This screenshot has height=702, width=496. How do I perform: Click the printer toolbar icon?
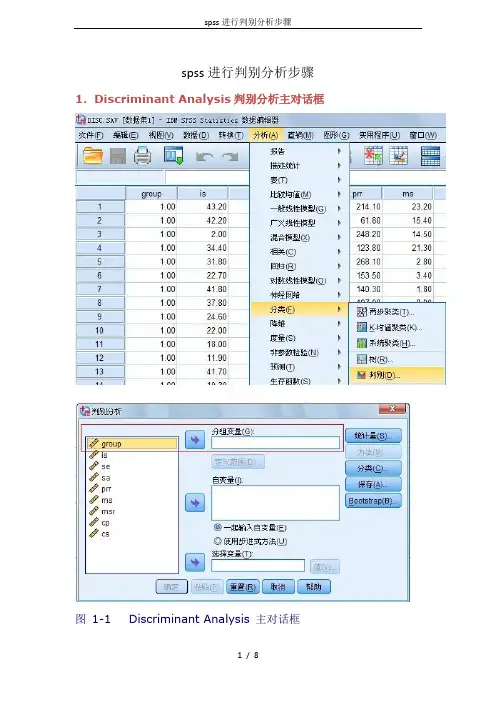point(142,156)
